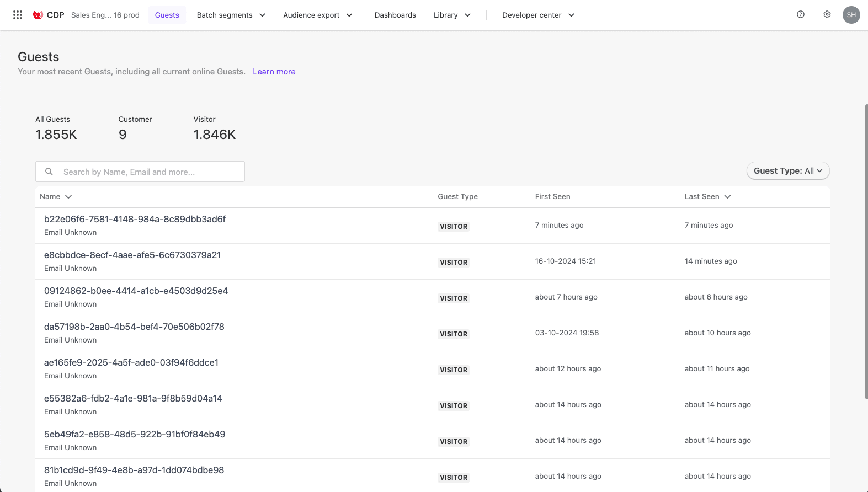This screenshot has width=868, height=492.
Task: Open guest da57198b-2aa0-4b54-bef4-70e506b02f78
Action: tap(134, 327)
